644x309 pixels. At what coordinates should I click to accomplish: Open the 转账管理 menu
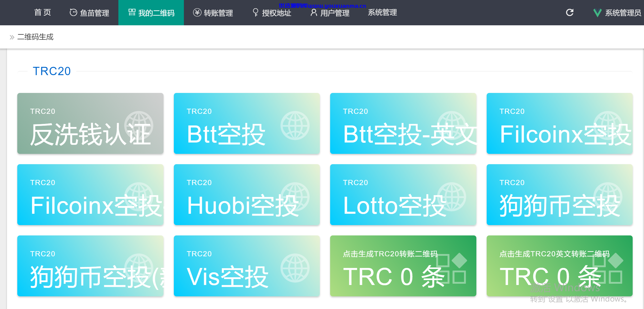click(x=213, y=12)
